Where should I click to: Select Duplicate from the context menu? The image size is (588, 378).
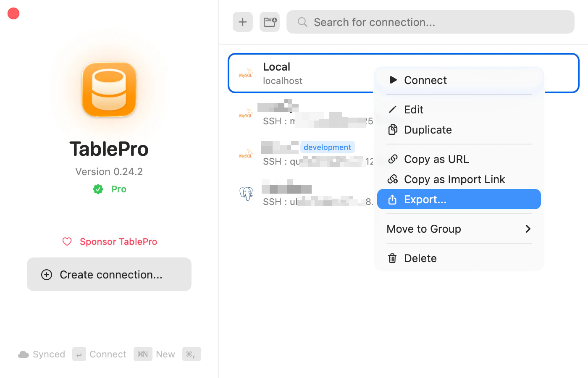[x=428, y=130]
